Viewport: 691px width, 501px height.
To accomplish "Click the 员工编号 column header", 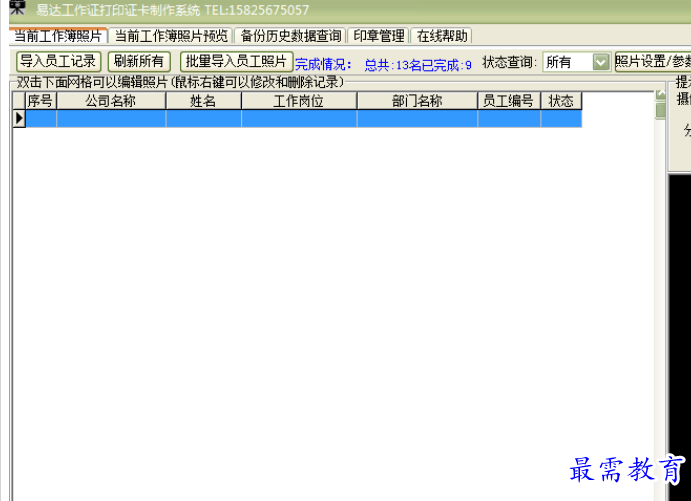I will tap(509, 101).
